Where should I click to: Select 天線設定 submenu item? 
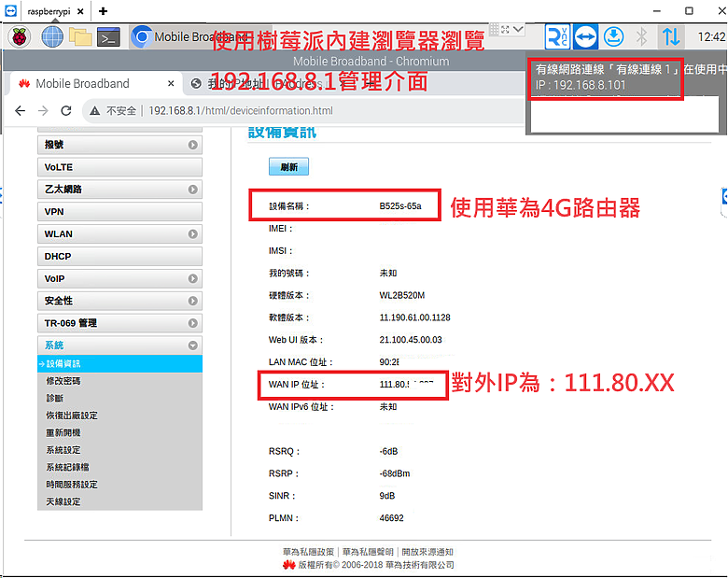(63, 501)
